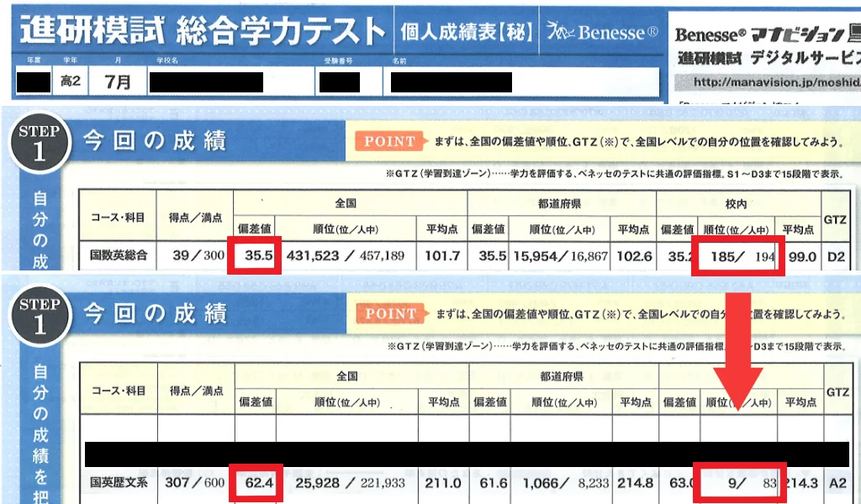Click the 214.8 prefecture average cell
The height and width of the screenshot is (504, 861).
635,483
